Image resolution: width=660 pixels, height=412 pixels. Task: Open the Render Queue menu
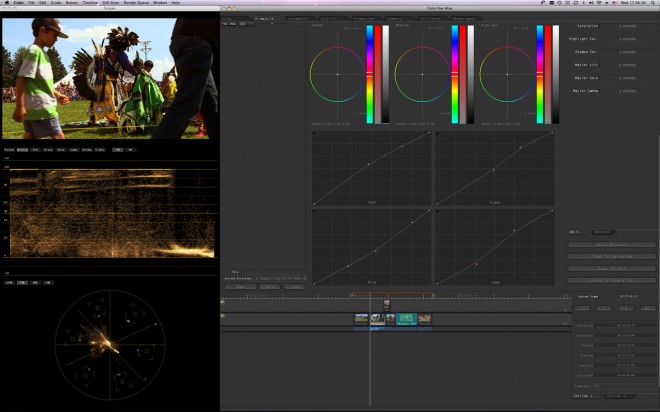coord(137,3)
